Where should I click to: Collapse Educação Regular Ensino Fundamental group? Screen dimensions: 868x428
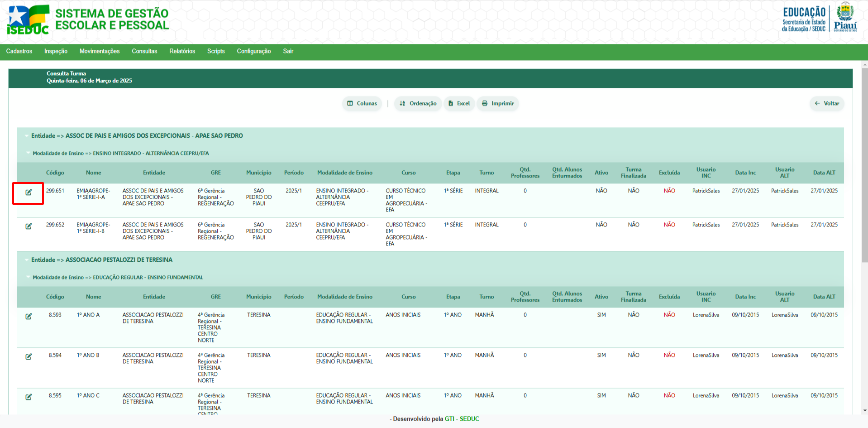click(29, 277)
